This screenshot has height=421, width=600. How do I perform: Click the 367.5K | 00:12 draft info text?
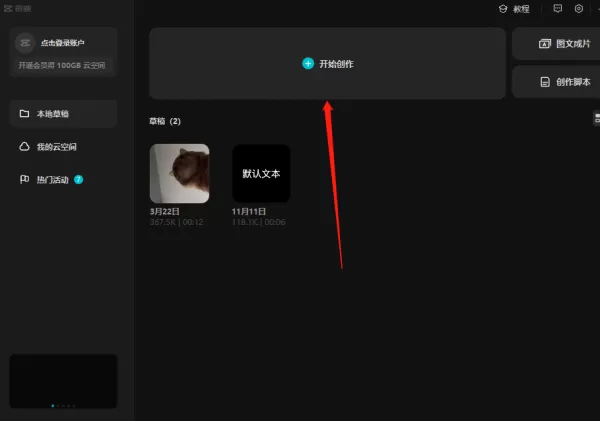pyautogui.click(x=176, y=222)
